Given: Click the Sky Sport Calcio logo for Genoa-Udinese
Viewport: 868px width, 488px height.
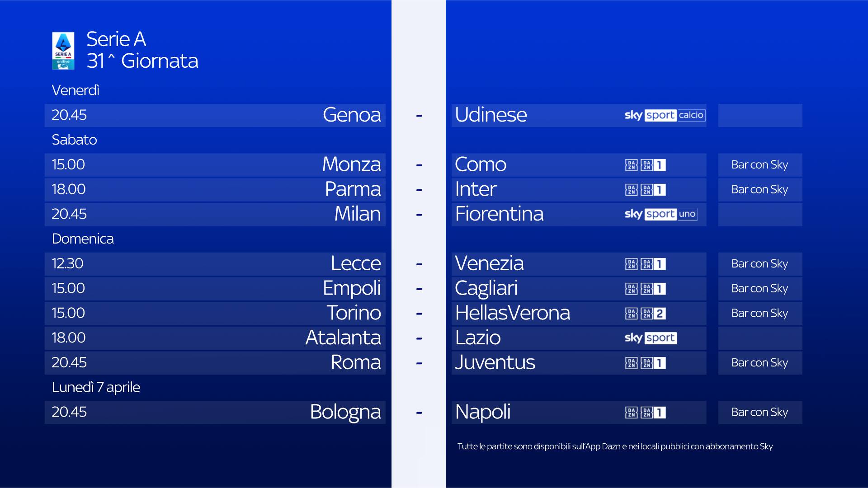Looking at the screenshot, I should click(665, 115).
